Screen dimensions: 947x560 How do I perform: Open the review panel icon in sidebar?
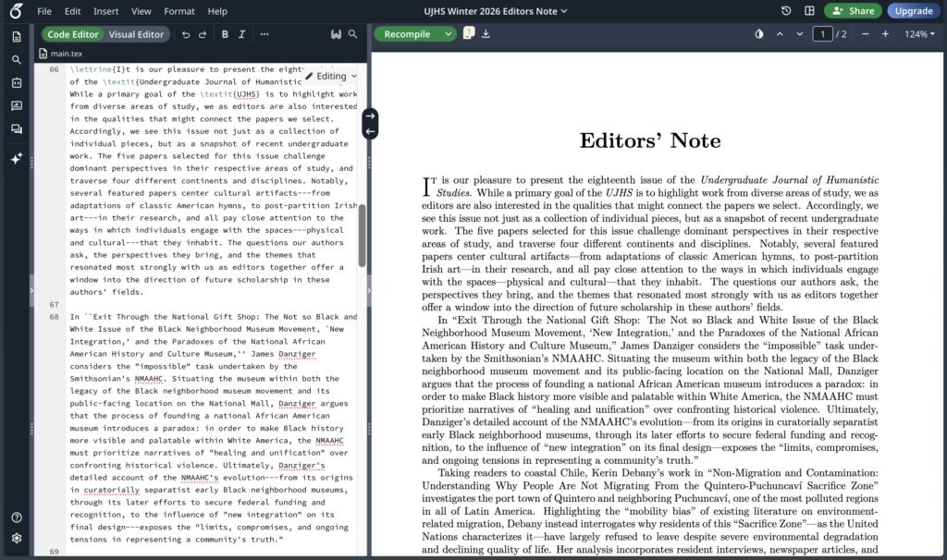pyautogui.click(x=17, y=105)
